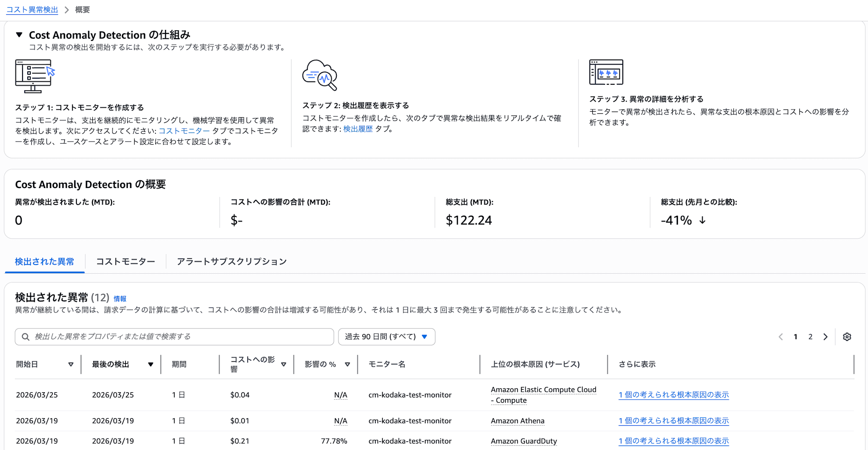Go to next page of anomalies
This screenshot has height=450, width=868.
point(825,337)
